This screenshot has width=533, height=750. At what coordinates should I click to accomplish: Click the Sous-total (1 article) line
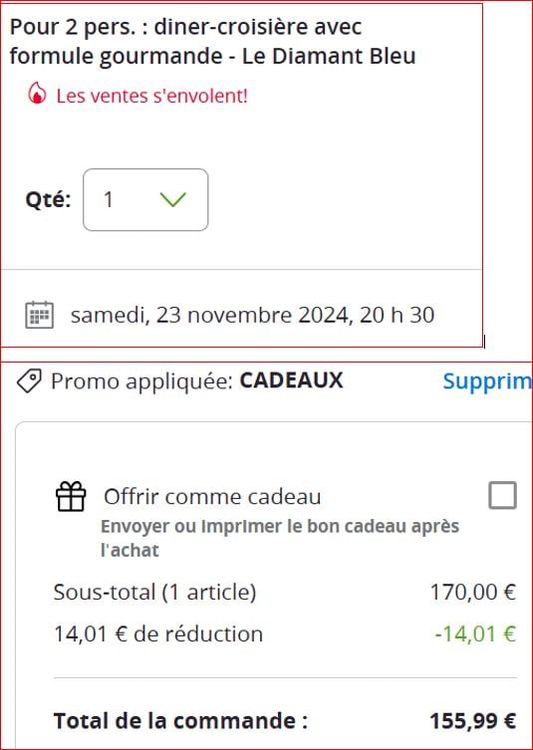[x=155, y=592]
